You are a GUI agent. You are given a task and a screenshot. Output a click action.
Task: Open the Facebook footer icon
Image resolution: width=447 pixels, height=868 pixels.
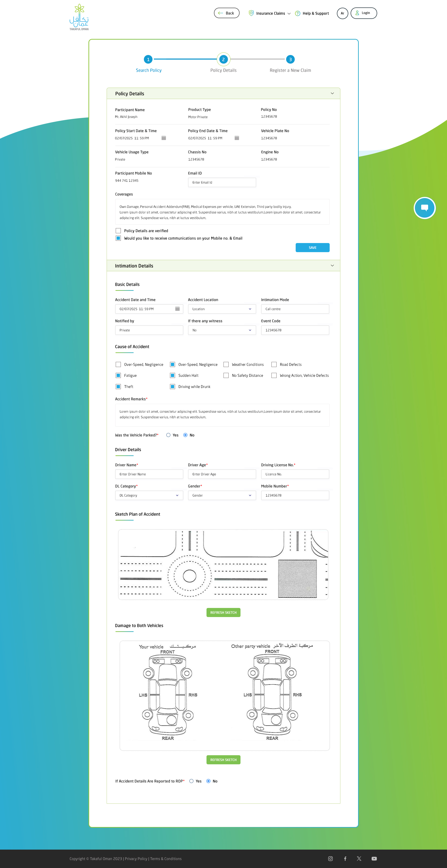point(345,859)
